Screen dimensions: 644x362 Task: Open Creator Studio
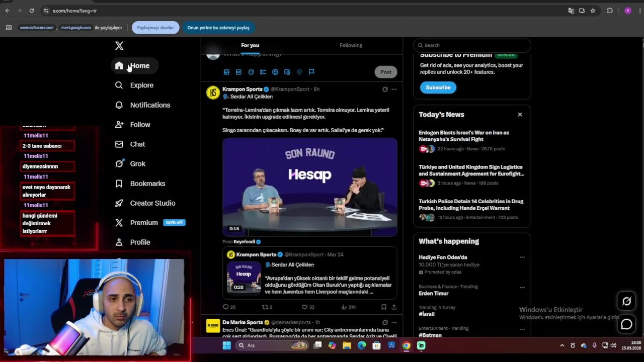coord(145,203)
